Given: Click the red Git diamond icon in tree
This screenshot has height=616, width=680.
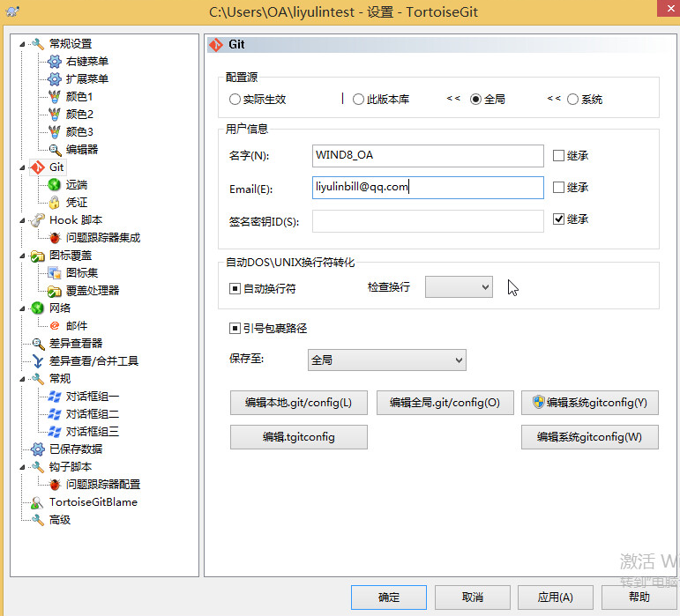Looking at the screenshot, I should (38, 167).
